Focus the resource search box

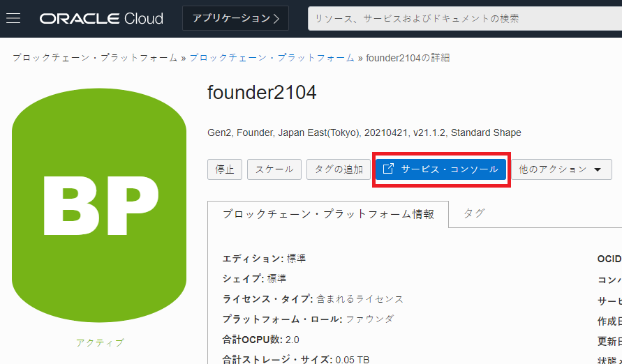[464, 18]
